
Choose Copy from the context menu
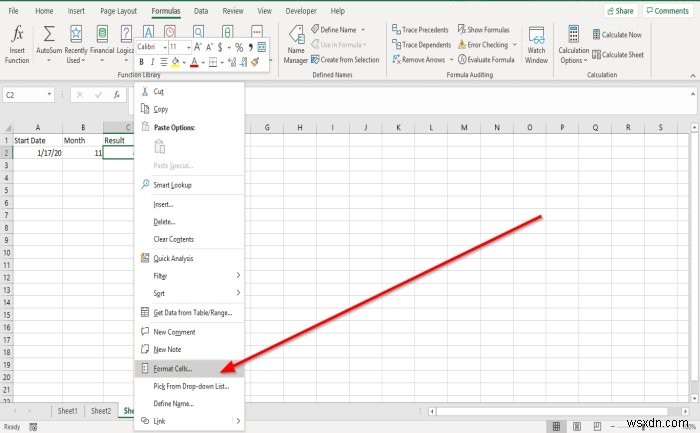pos(189,109)
